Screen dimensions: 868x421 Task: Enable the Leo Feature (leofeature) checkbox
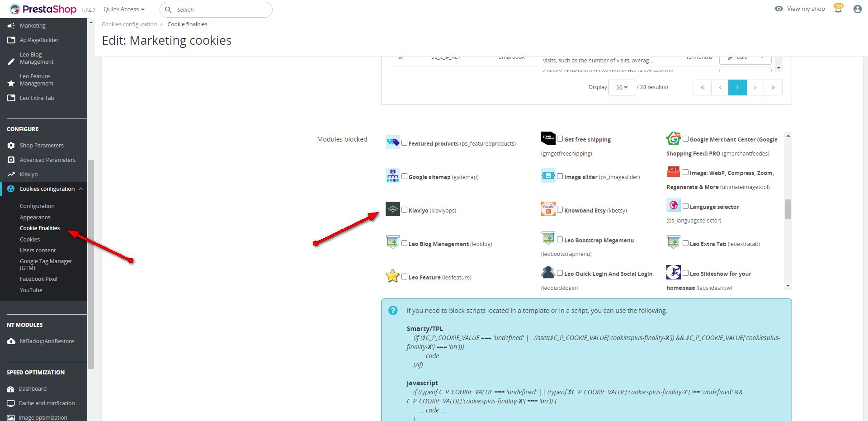(405, 277)
